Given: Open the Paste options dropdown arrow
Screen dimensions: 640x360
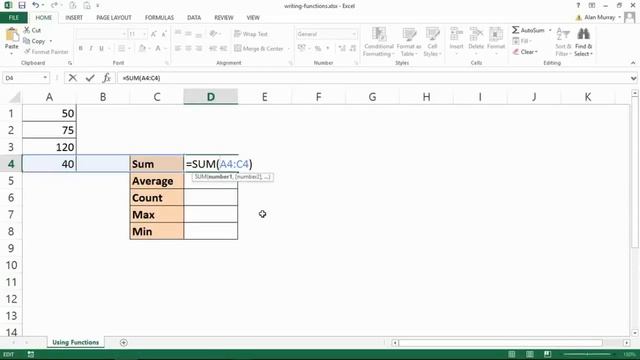Looking at the screenshot, I should [x=11, y=53].
